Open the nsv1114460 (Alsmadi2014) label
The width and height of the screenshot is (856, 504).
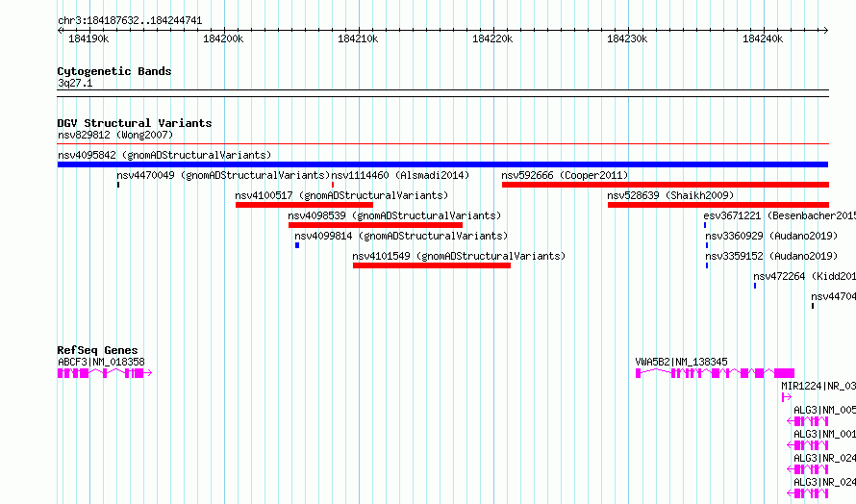[x=400, y=175]
